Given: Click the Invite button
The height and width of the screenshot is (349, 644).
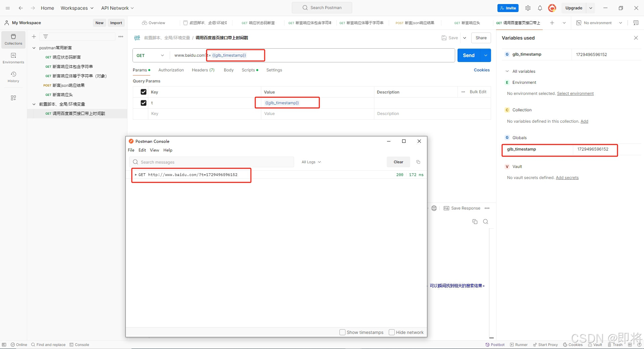Looking at the screenshot, I should [508, 8].
